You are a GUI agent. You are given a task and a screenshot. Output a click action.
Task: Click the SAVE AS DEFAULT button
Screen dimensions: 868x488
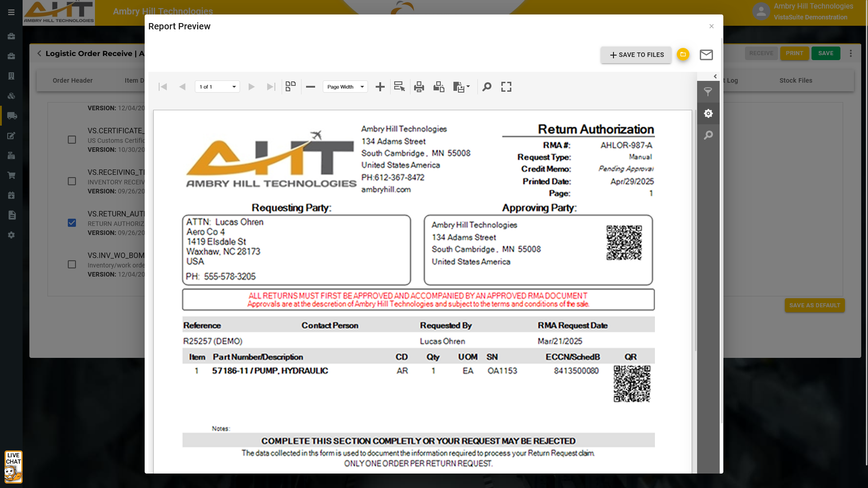(815, 305)
